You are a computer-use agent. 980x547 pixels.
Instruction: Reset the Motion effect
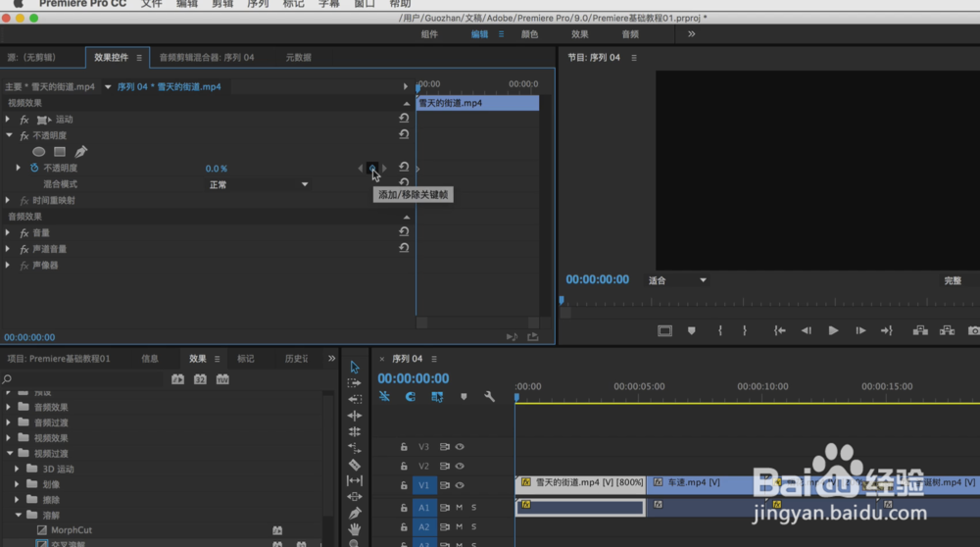pos(404,119)
